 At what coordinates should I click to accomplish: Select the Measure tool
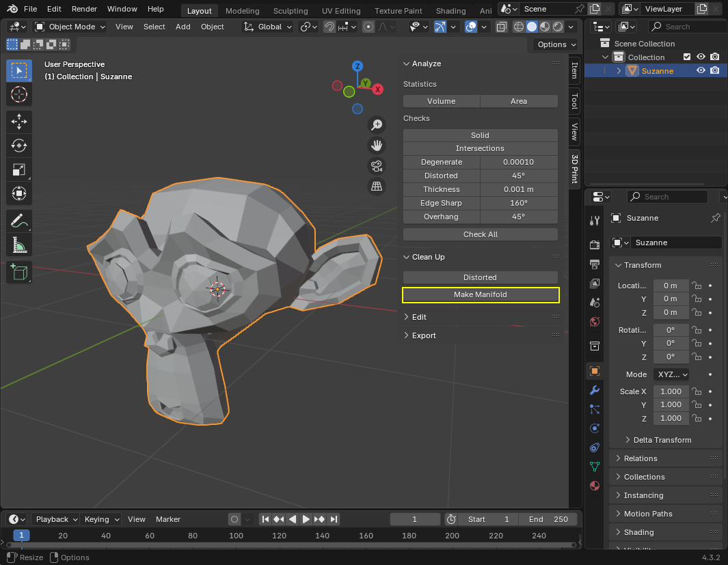tap(19, 245)
